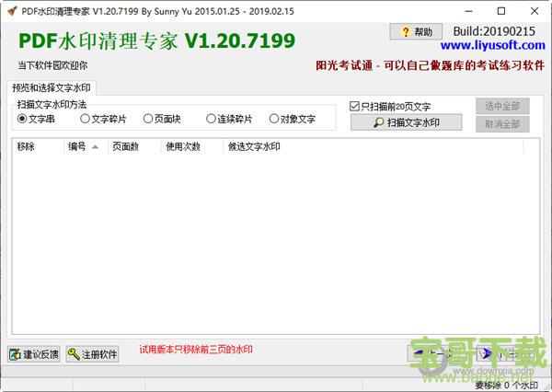This screenshot has width=552, height=392.
Task: Select the 文字串 scan method
Action: click(36, 119)
